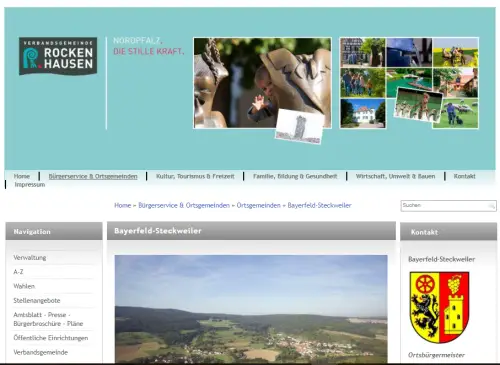Screen dimensions: 500x365
Task: Open the tower sketch thumbnail
Action: pyautogui.click(x=300, y=127)
